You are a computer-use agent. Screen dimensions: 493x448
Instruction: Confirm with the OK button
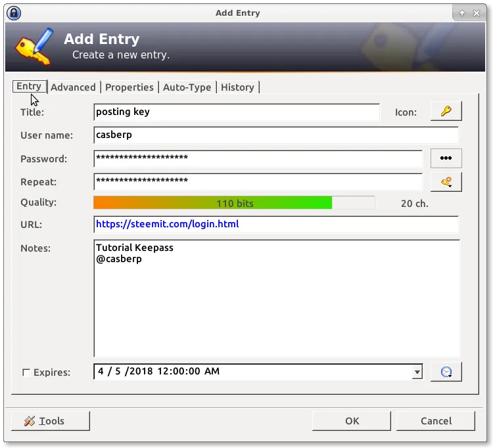pyautogui.click(x=352, y=421)
